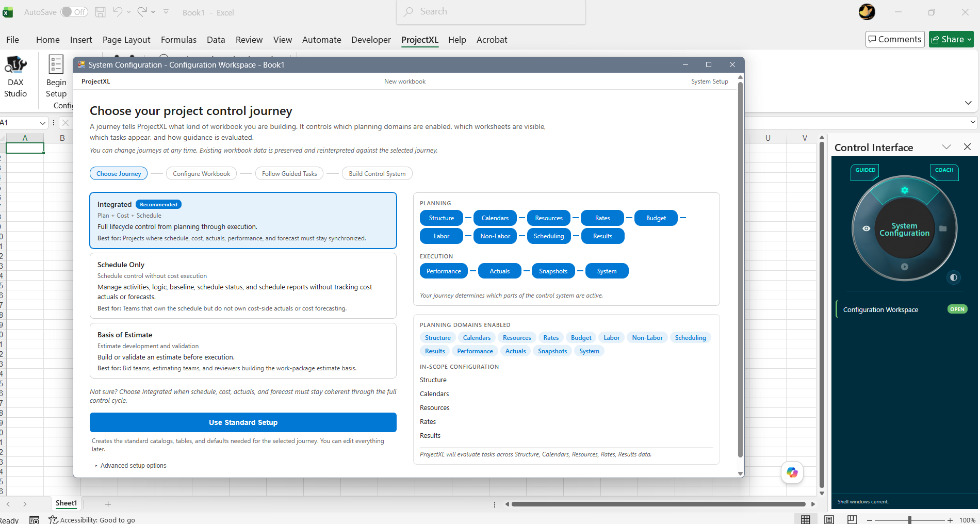Click the System Configuration window app icon
The image size is (980, 524).
(x=81, y=64)
